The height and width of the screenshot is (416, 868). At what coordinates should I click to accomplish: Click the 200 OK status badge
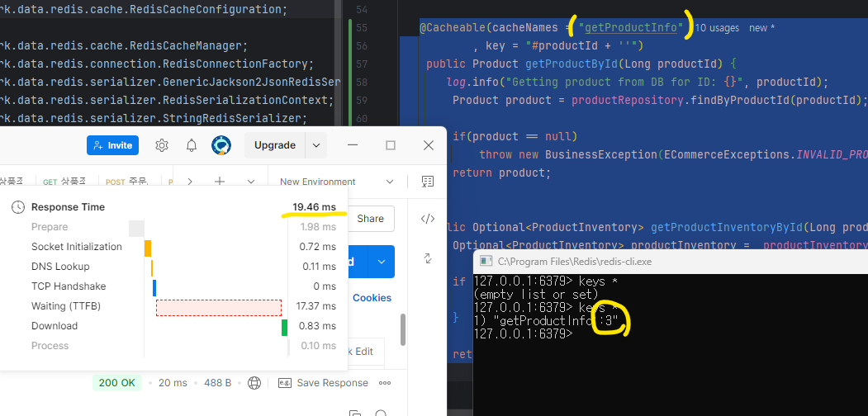[x=116, y=383]
